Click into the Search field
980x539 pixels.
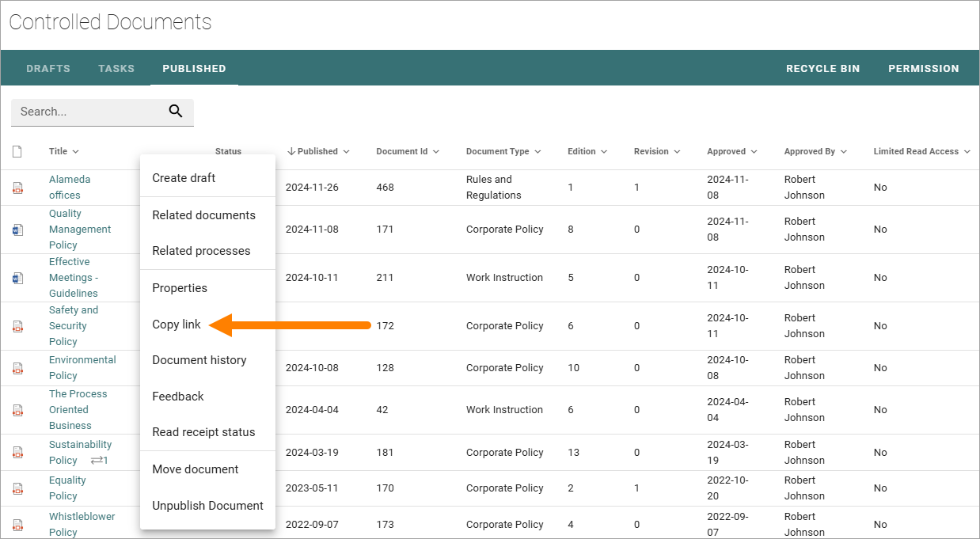[x=91, y=112]
